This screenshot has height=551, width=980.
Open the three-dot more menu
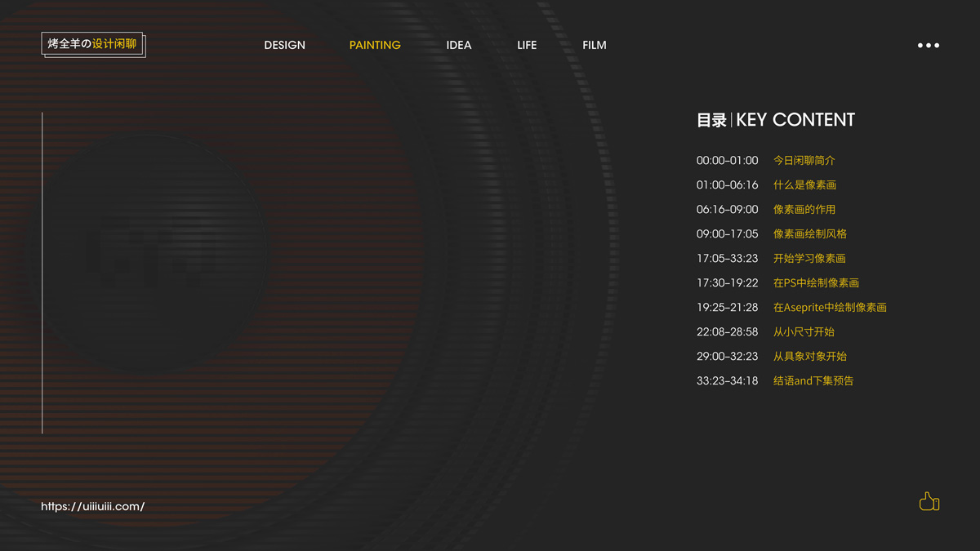tap(929, 46)
